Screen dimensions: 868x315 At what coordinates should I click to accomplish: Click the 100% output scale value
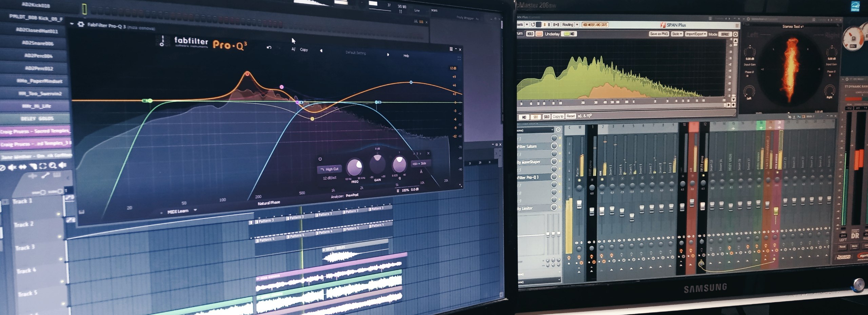point(405,190)
